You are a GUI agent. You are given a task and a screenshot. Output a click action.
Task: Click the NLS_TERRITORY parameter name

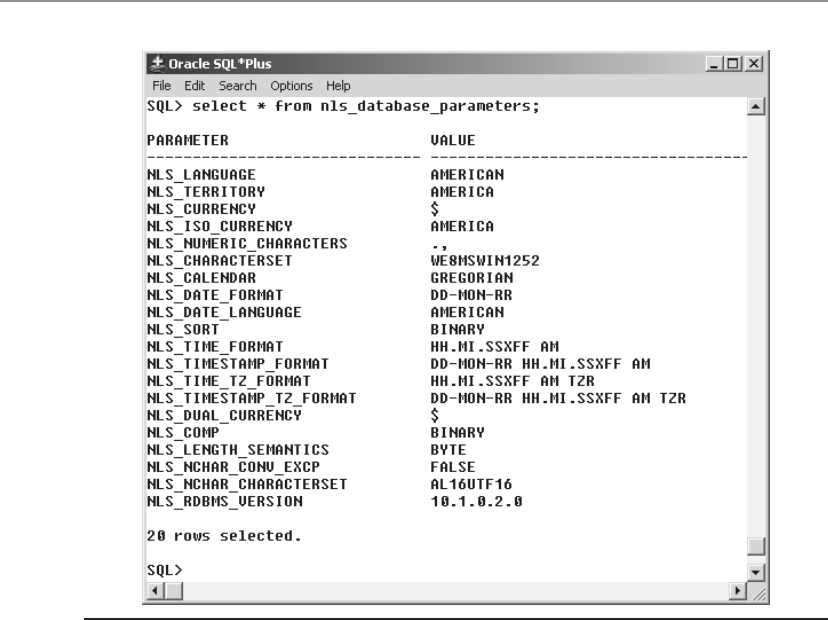click(x=206, y=192)
